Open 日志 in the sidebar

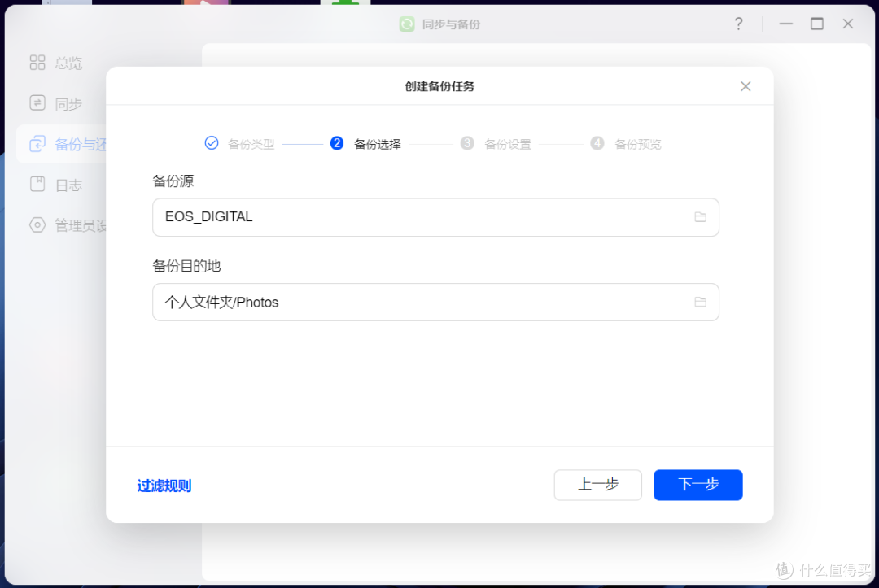click(x=69, y=185)
